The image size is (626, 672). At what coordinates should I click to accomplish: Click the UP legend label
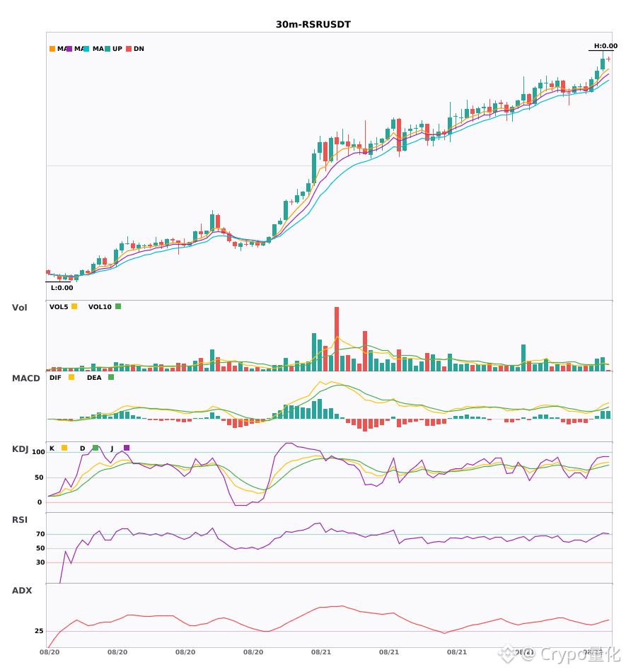tap(117, 49)
